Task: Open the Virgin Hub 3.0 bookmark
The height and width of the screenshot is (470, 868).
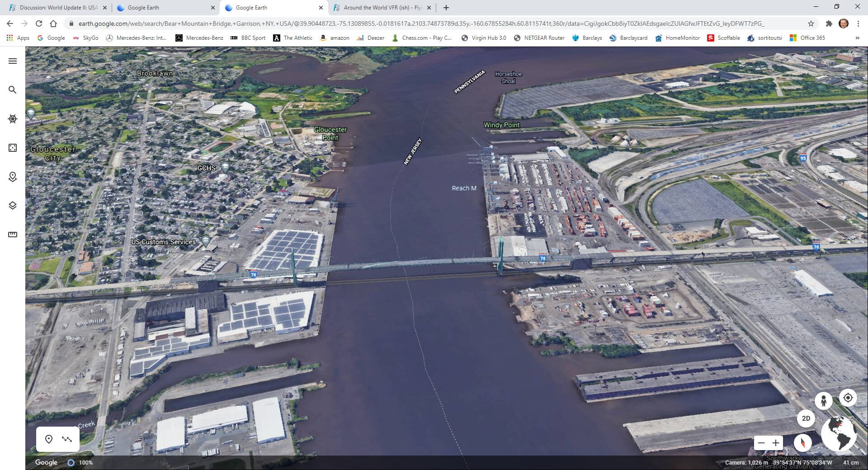Action: pos(483,38)
